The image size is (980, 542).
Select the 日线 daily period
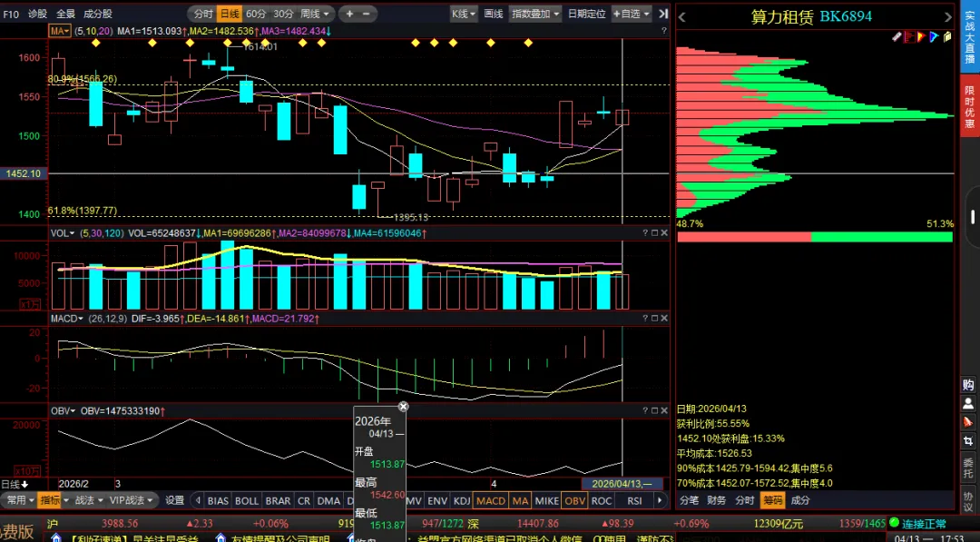pos(230,13)
